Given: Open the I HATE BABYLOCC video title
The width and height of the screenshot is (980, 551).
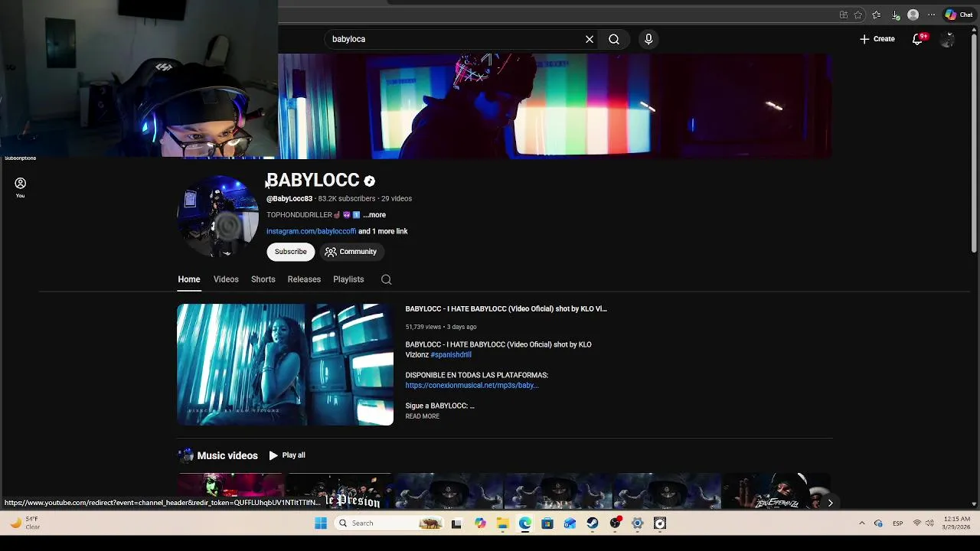Looking at the screenshot, I should pyautogui.click(x=506, y=309).
